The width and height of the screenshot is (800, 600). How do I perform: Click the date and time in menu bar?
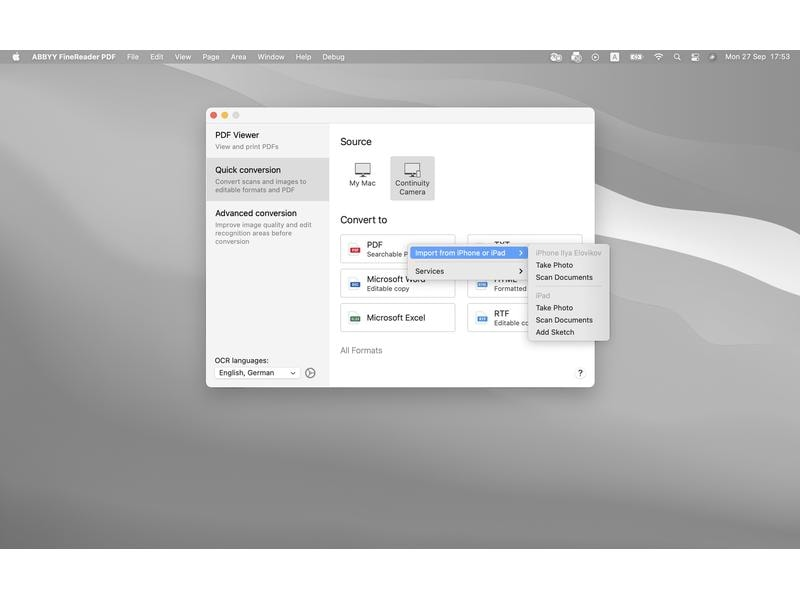(757, 57)
